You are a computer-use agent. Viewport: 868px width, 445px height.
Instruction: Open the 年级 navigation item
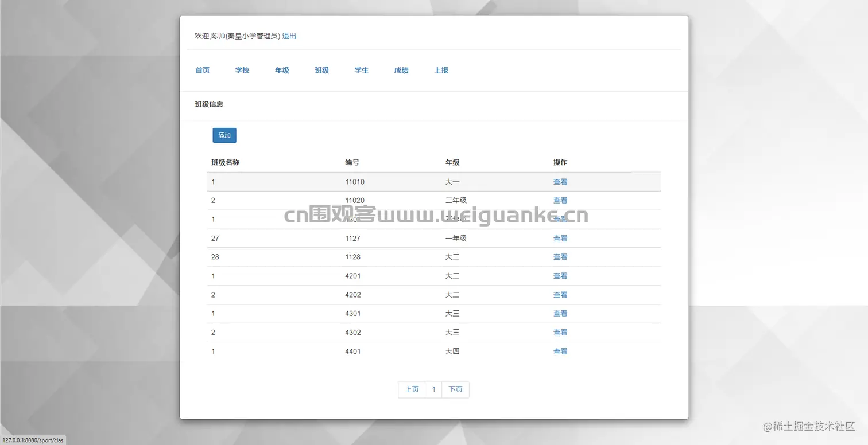pyautogui.click(x=282, y=71)
